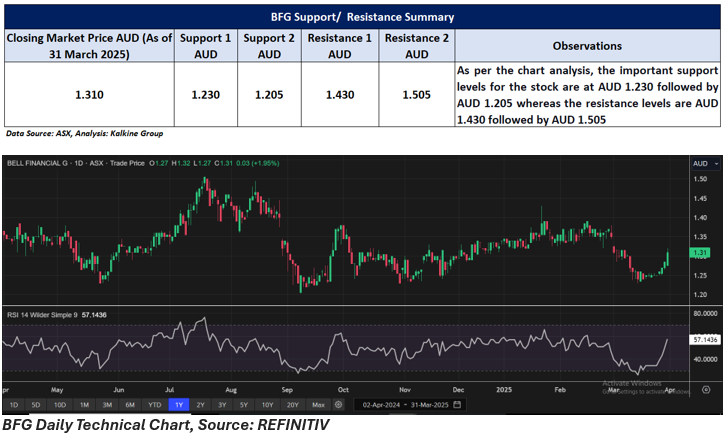Switch chart range to 3Y

pyautogui.click(x=222, y=405)
